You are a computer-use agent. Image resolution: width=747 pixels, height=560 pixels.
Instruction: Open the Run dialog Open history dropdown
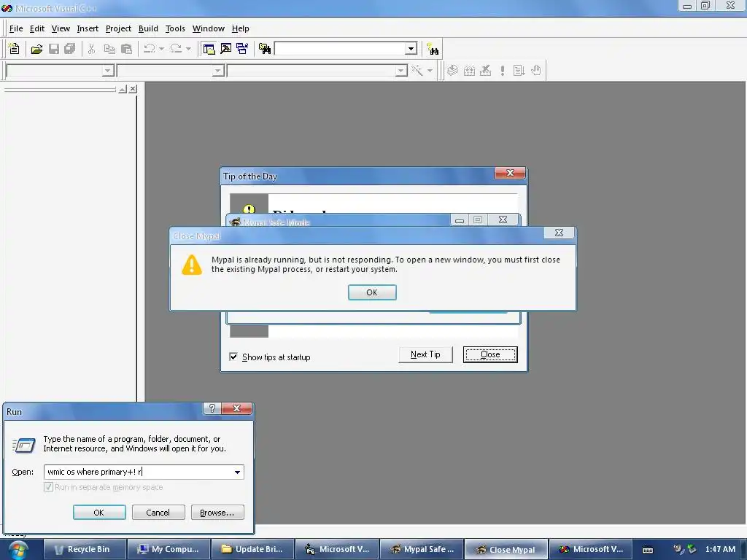click(x=237, y=472)
